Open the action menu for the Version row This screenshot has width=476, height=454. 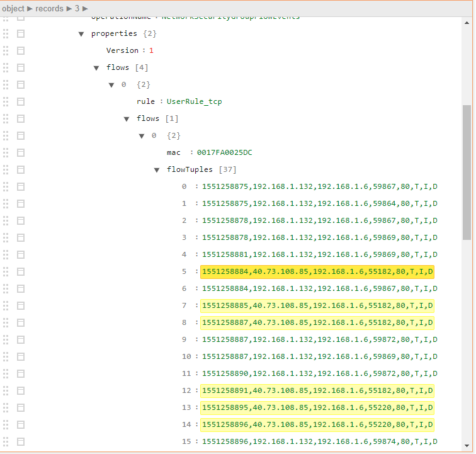[21, 50]
